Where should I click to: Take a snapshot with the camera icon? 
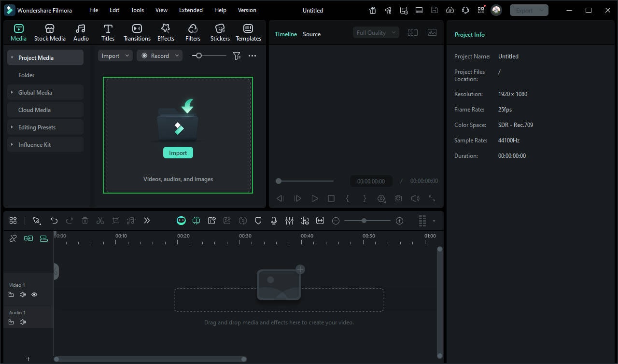(398, 198)
